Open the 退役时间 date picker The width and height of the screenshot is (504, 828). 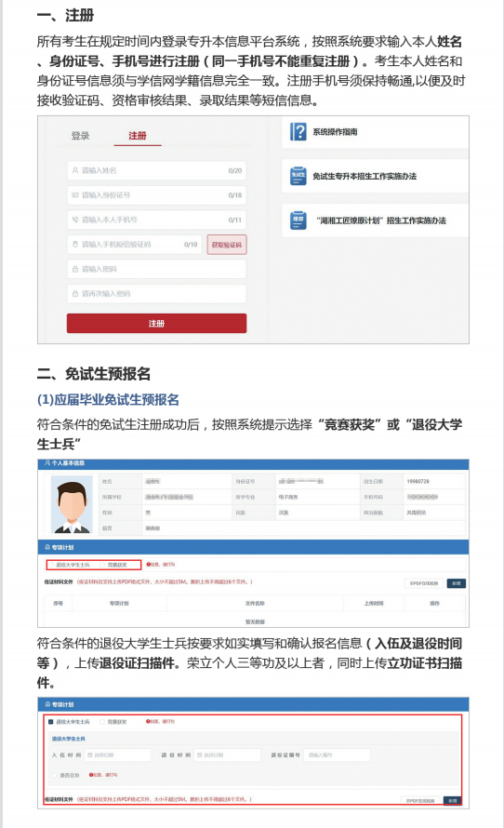(227, 755)
